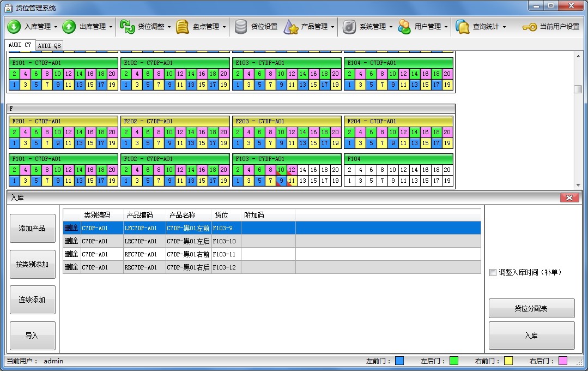Select the AUDI C7 tab

pos(20,45)
